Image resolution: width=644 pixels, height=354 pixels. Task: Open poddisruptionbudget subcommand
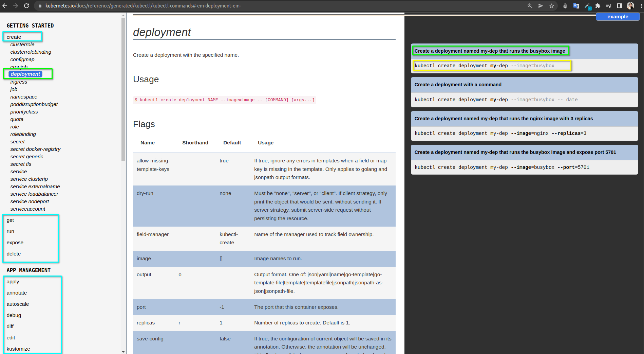[x=34, y=104]
